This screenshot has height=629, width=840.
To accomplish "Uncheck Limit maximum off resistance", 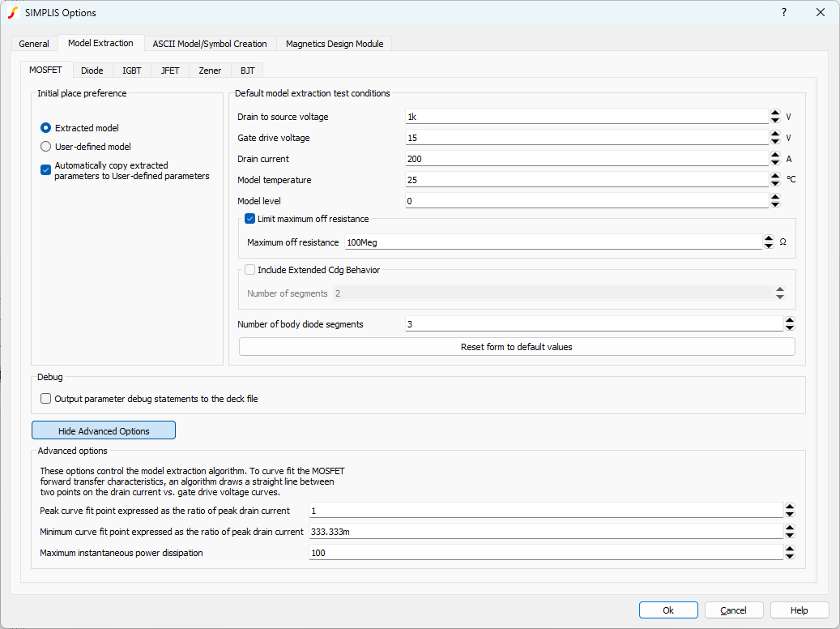I will (x=250, y=219).
